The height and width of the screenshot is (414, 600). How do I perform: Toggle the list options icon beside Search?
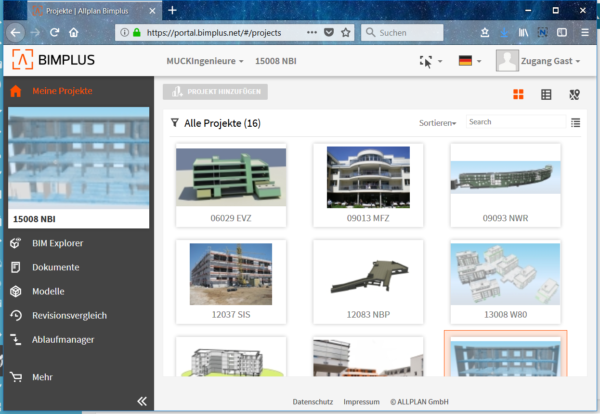[x=575, y=122]
